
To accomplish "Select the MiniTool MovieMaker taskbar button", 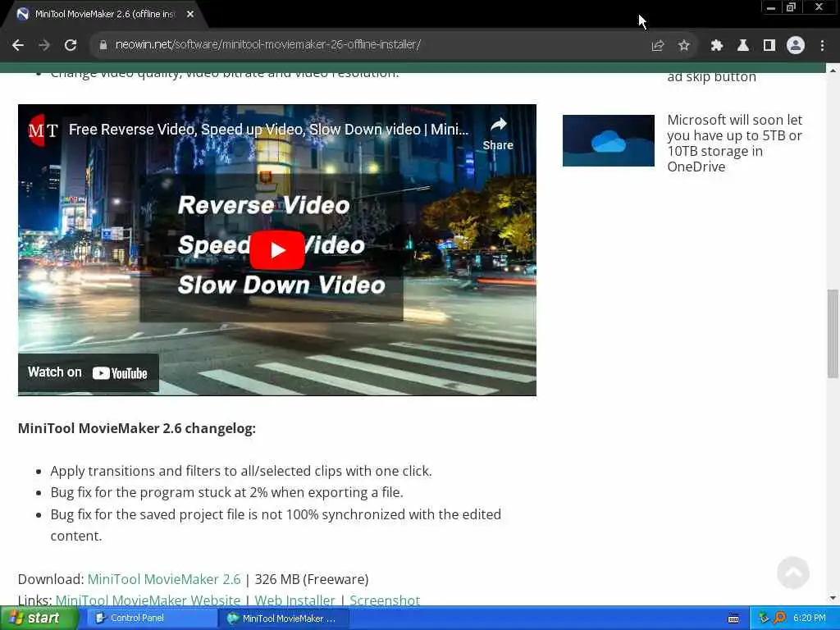I will coord(284,619).
